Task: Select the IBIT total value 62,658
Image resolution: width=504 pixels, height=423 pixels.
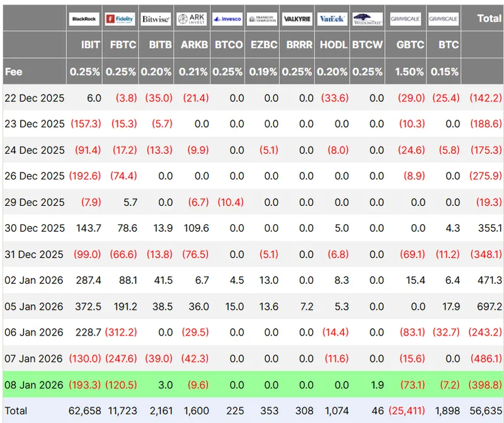Action: 84,411
